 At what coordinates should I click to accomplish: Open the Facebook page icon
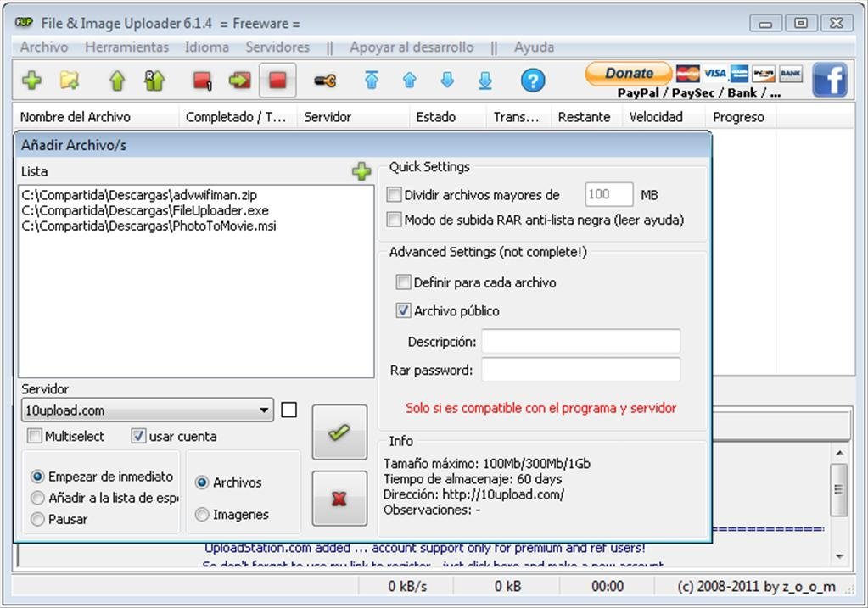(830, 80)
